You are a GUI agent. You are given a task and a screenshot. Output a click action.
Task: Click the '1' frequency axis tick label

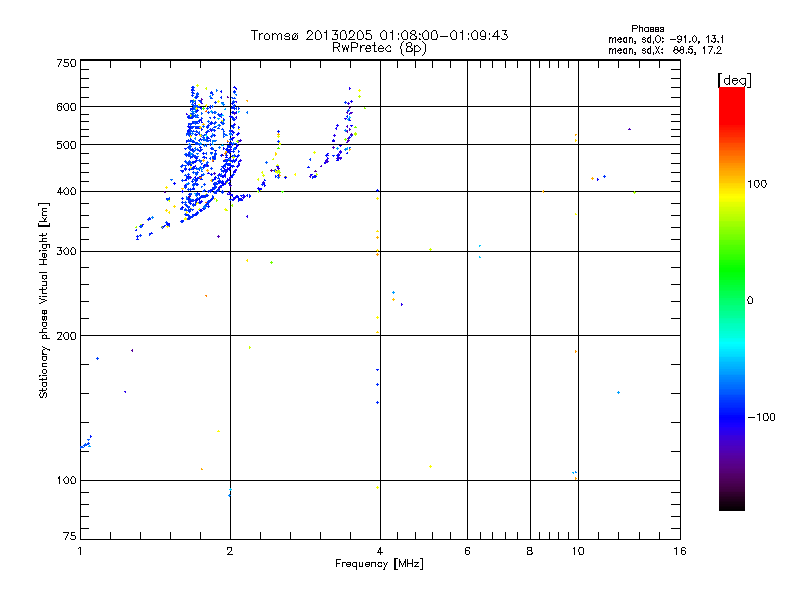(x=80, y=551)
